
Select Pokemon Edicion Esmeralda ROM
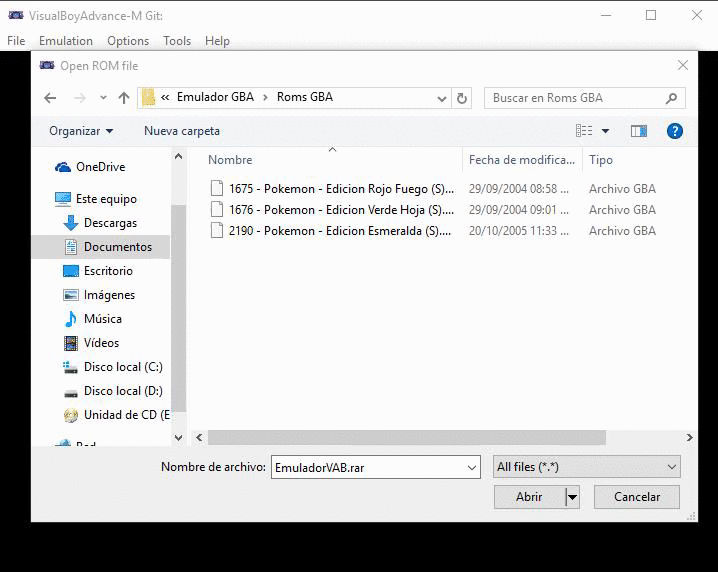340,231
